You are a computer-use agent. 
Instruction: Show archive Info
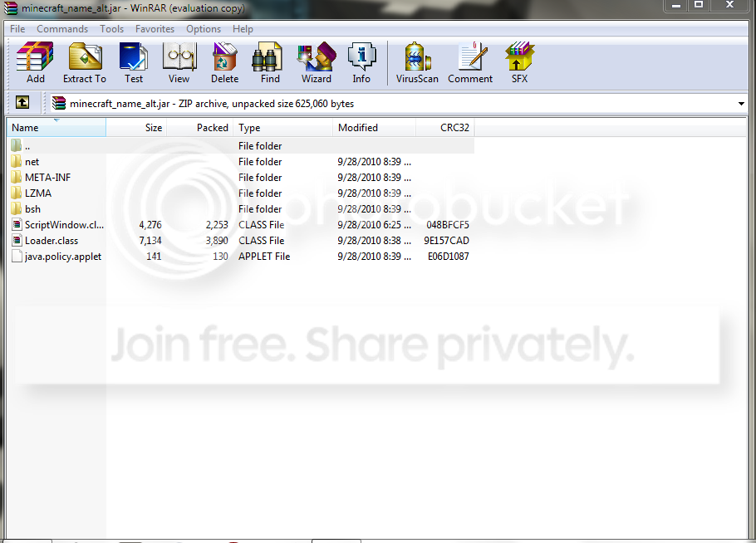tap(361, 63)
